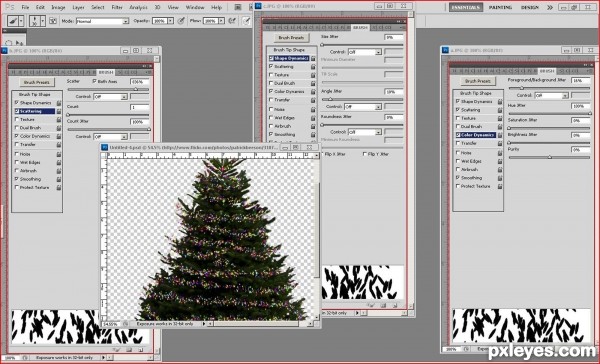Open the Image menu

tap(58, 7)
